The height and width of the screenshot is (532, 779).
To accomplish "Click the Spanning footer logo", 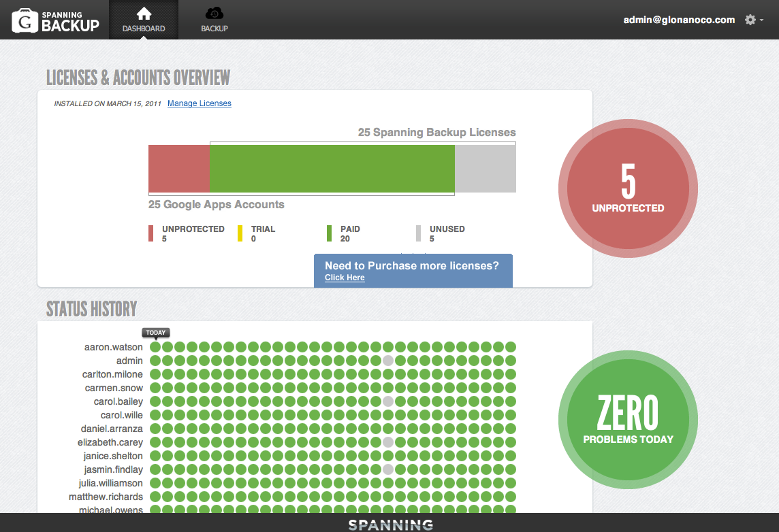I will point(390,525).
